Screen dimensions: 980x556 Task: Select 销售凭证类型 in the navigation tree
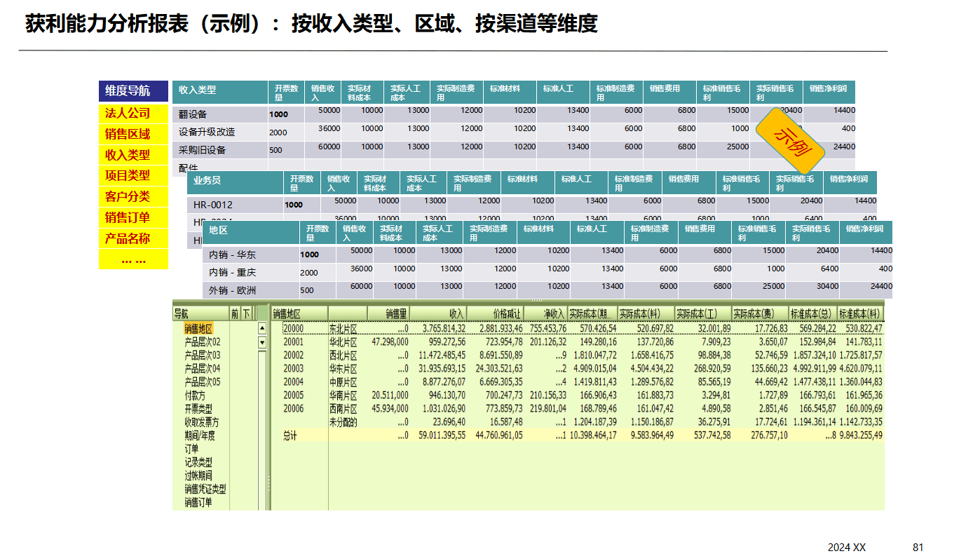(x=205, y=489)
